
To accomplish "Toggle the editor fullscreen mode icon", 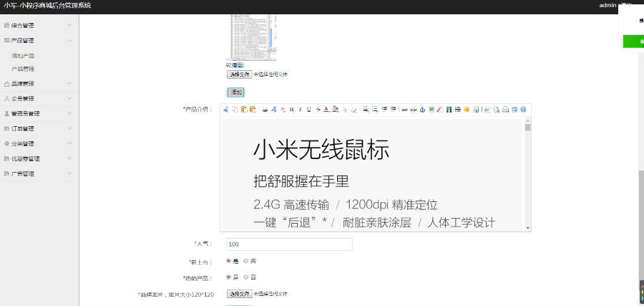I will 514,110.
